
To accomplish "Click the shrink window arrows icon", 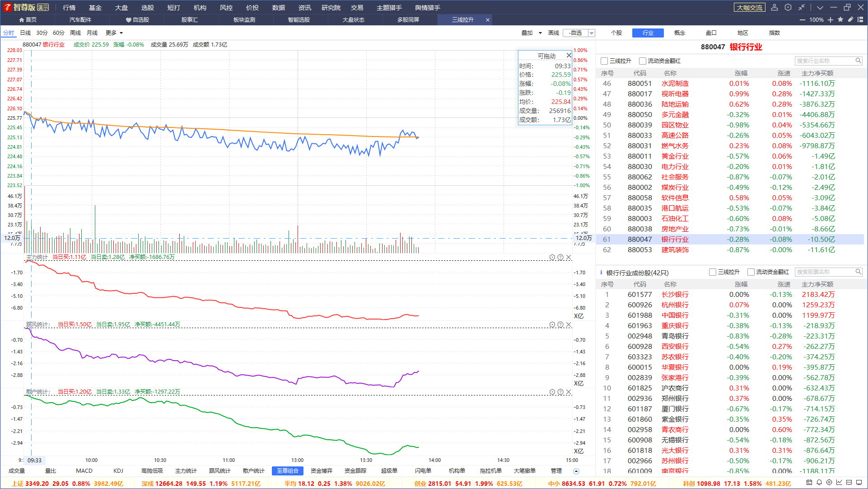I will click(x=802, y=7).
